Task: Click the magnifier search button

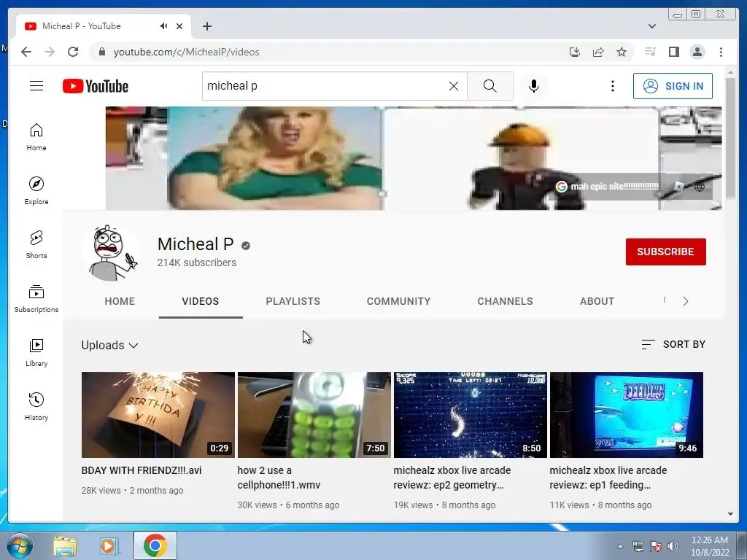Action: (x=489, y=86)
